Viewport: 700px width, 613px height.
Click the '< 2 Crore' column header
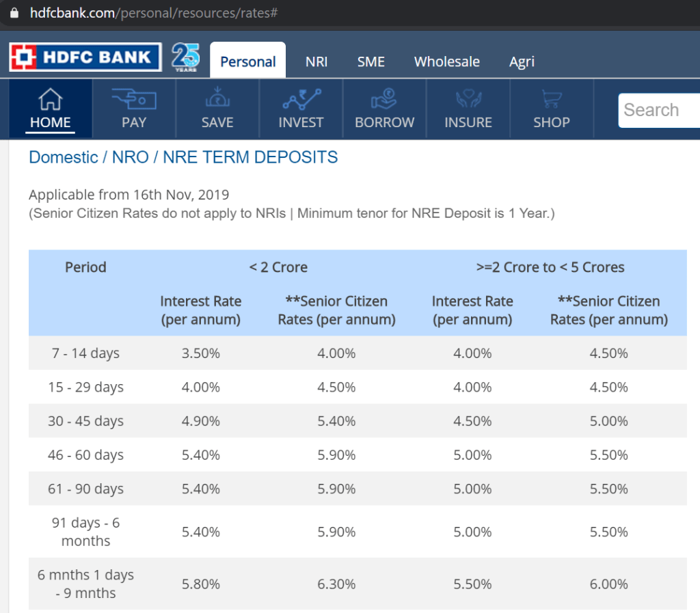click(278, 267)
